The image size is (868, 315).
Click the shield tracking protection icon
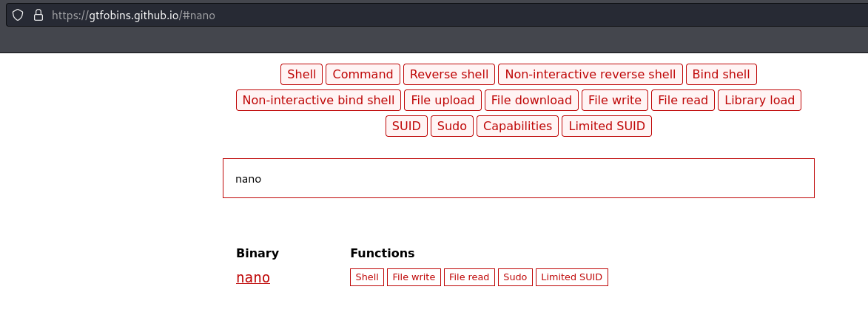click(x=18, y=15)
